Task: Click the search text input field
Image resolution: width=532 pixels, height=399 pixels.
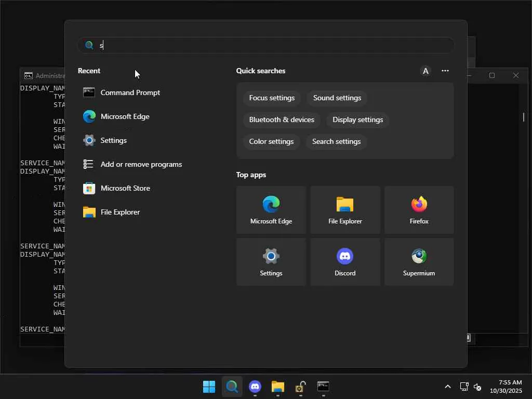Action: pyautogui.click(x=265, y=45)
